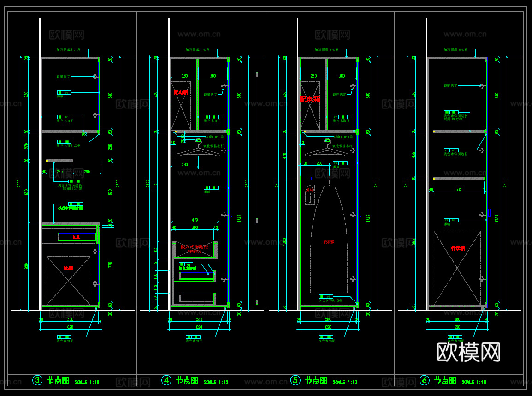Select '铰链选定' note in detail 4

click(x=210, y=95)
